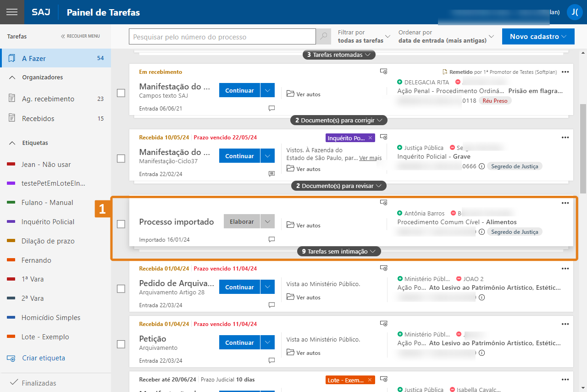Expand 9 Tarefas sem intimação
587x392 pixels.
[x=339, y=251]
